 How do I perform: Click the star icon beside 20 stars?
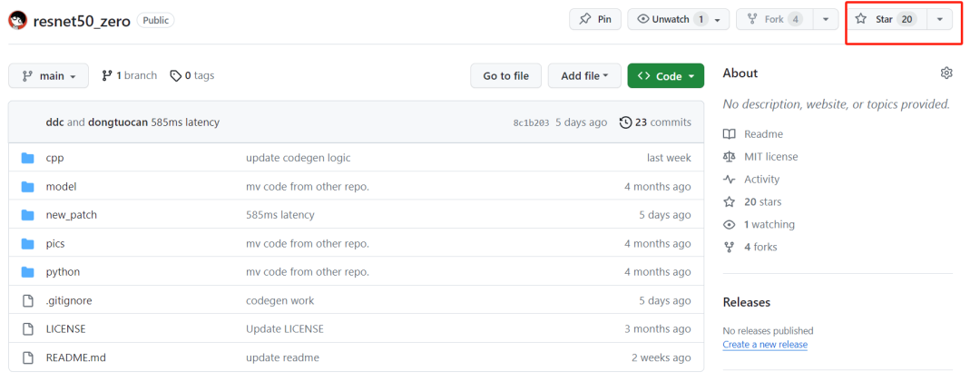729,201
